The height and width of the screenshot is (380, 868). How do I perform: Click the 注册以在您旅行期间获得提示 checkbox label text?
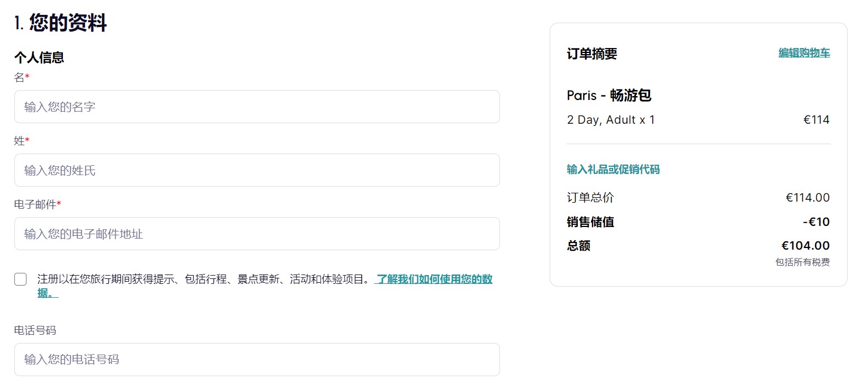click(x=204, y=279)
